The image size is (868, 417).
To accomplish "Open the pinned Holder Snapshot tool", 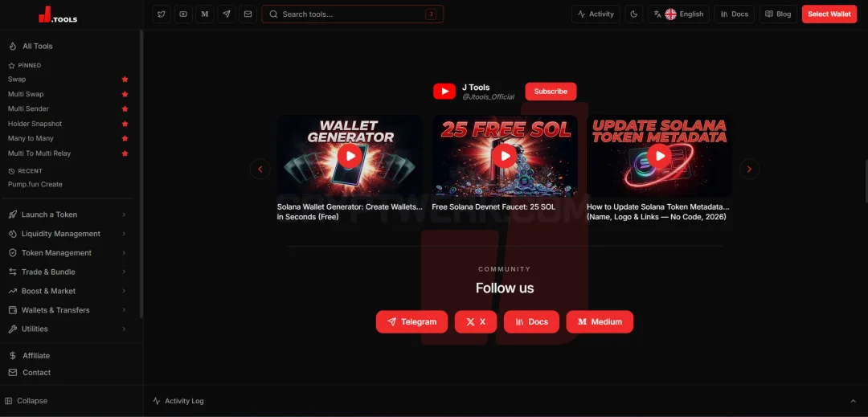I will 35,124.
